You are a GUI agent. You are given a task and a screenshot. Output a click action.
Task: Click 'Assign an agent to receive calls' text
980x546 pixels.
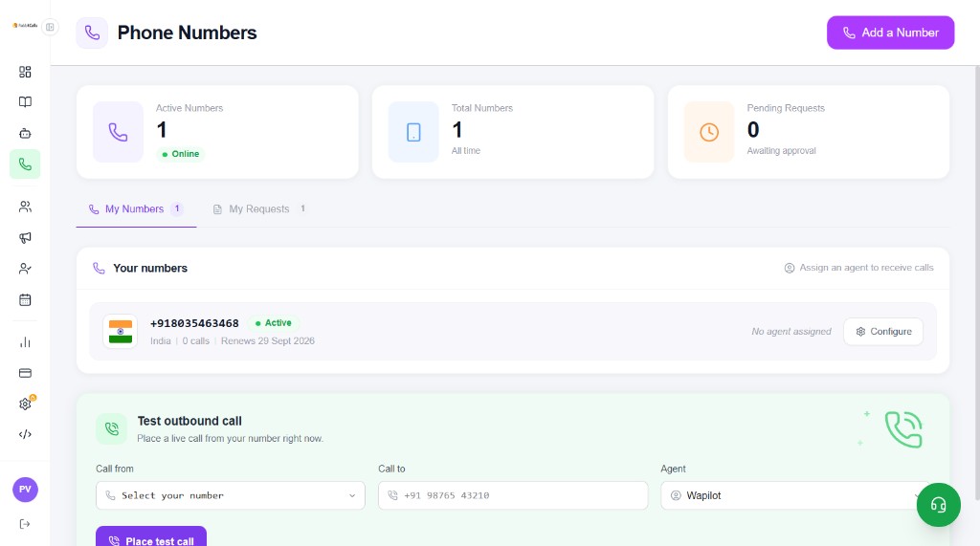click(866, 268)
